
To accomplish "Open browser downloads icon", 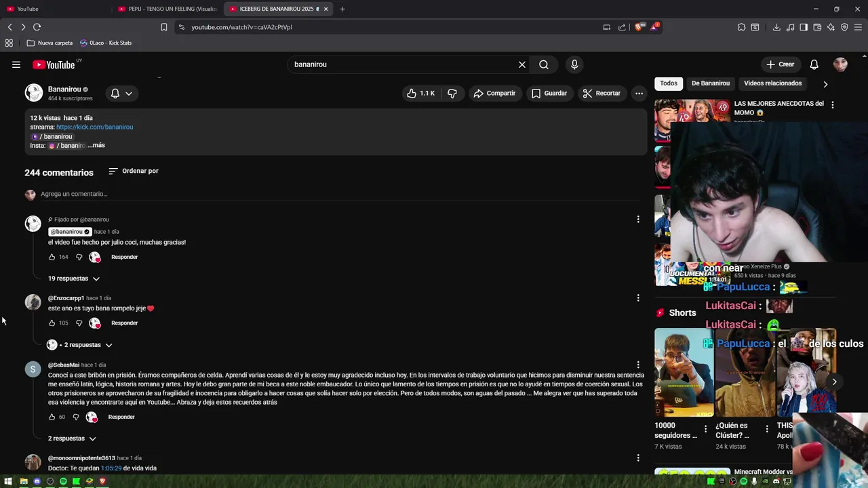I will 776,27.
